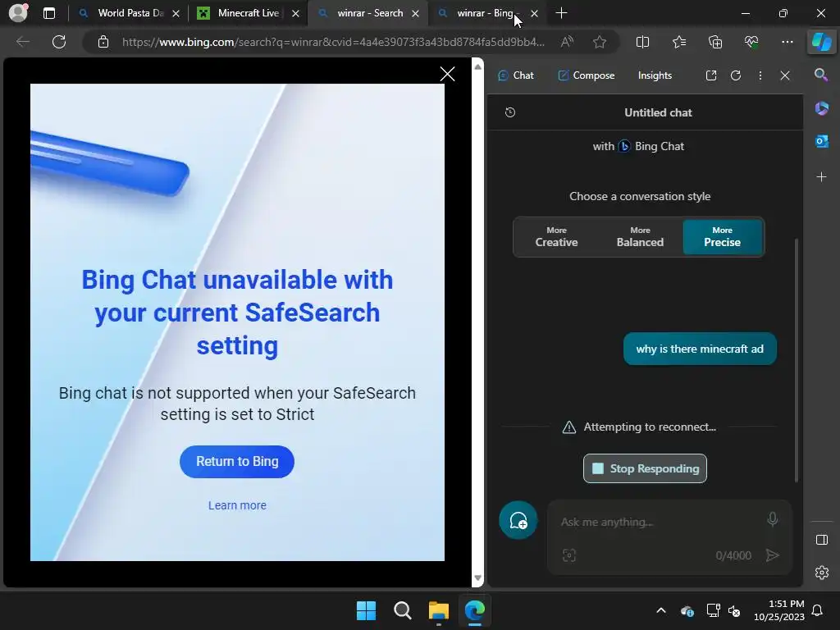Click the address bar URL
The image size is (840, 630).
coord(333,42)
